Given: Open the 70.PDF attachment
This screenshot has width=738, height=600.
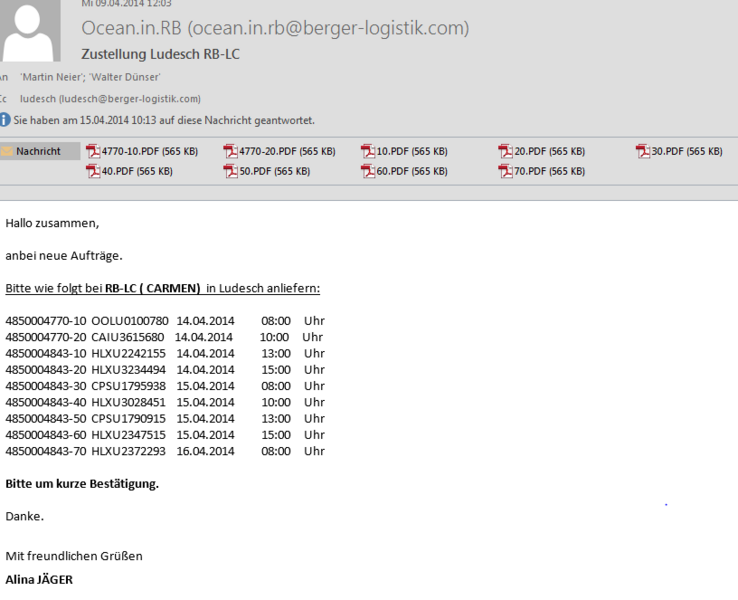Looking at the screenshot, I should [x=542, y=171].
